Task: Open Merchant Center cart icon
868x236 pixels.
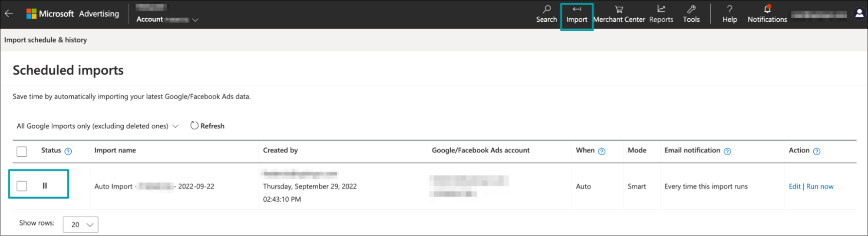Action: 619,9
